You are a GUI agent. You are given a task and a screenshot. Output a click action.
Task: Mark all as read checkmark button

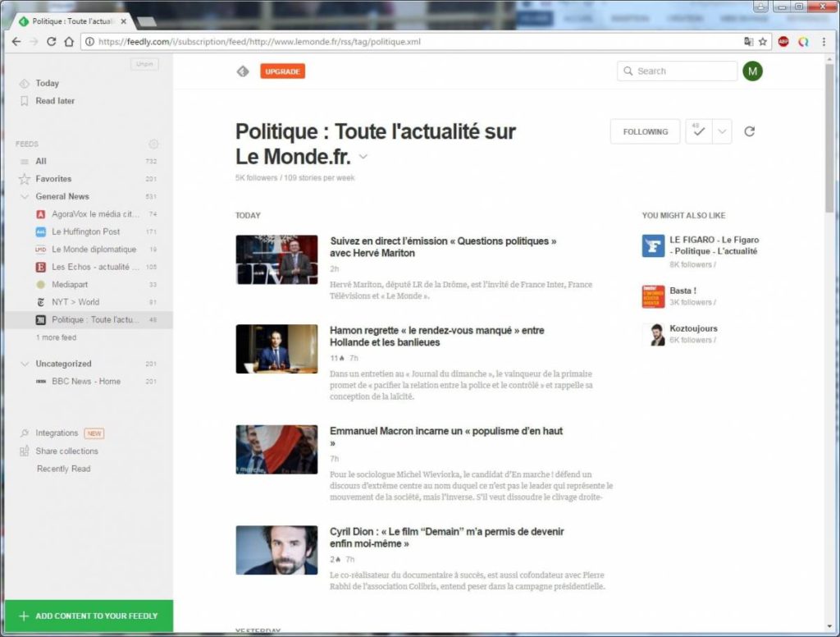pyautogui.click(x=699, y=131)
